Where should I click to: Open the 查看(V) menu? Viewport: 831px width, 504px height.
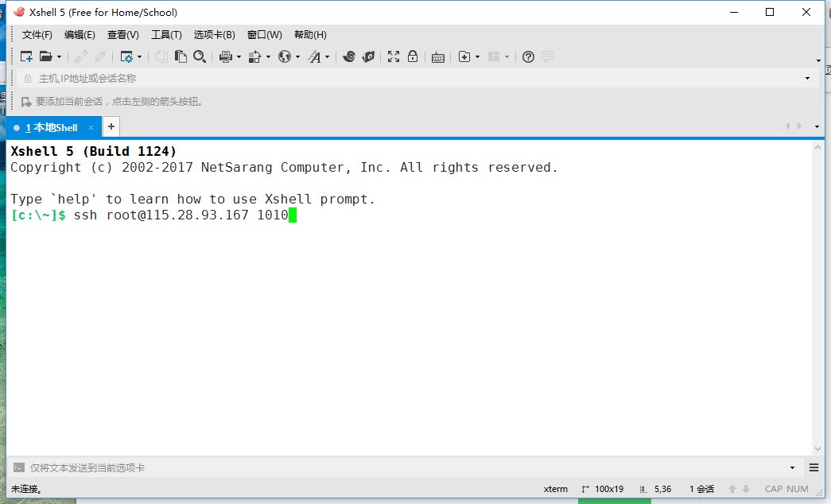[123, 35]
